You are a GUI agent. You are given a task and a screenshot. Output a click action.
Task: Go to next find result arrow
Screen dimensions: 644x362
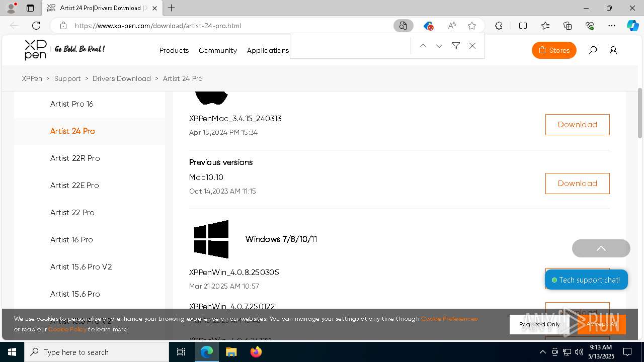(439, 46)
